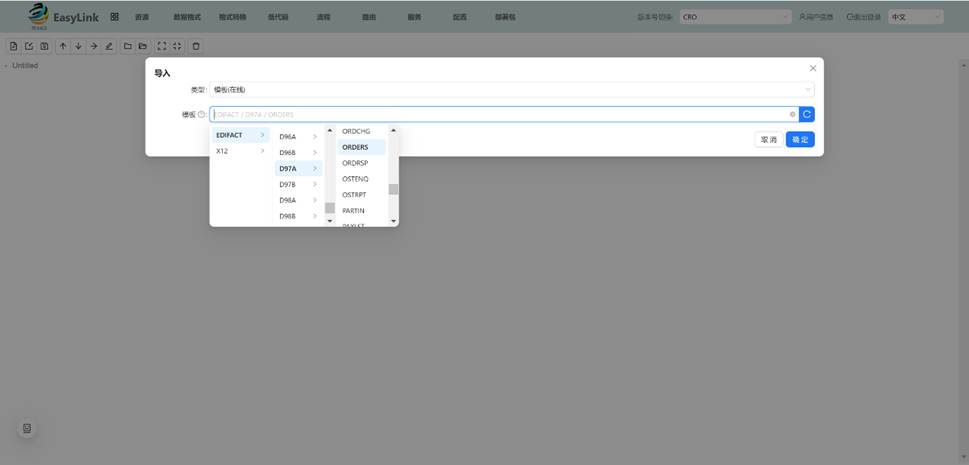
Task: Click the floating document icon at bottom left
Action: click(27, 428)
